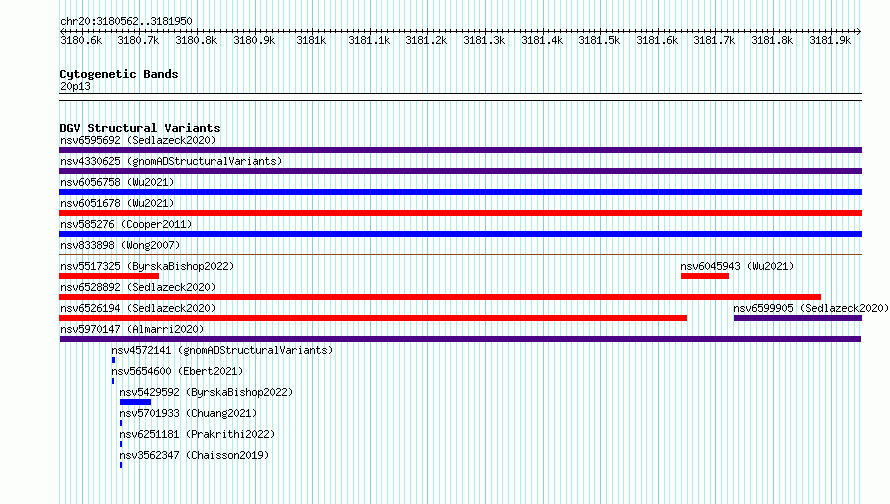The width and height of the screenshot is (890, 504).
Task: Open nsv3562347 (Chaisson2019) label
Action: point(194,455)
